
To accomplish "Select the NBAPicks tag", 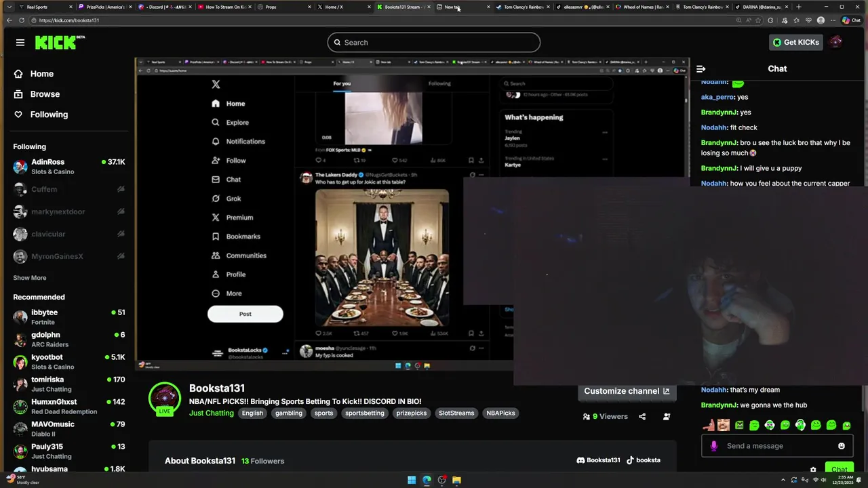I will coord(500,413).
